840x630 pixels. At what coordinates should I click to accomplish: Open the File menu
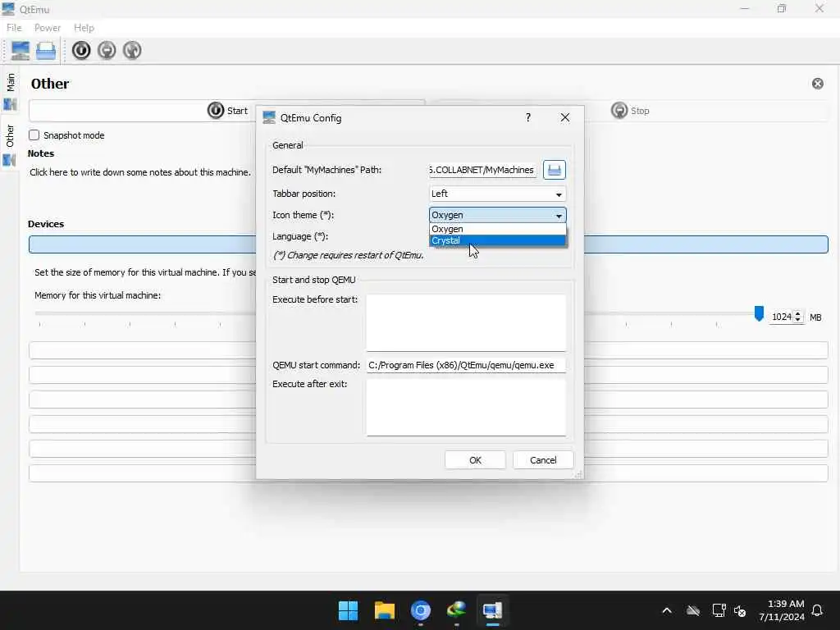click(x=14, y=28)
